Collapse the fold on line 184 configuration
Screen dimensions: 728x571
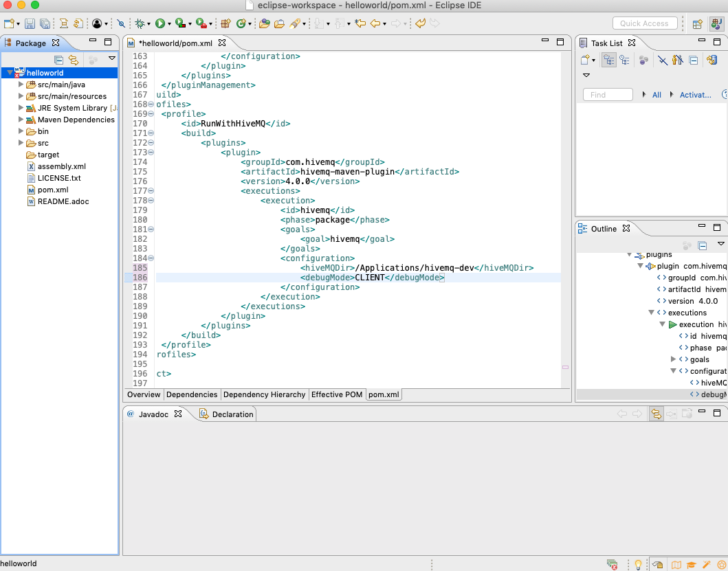[x=151, y=258]
